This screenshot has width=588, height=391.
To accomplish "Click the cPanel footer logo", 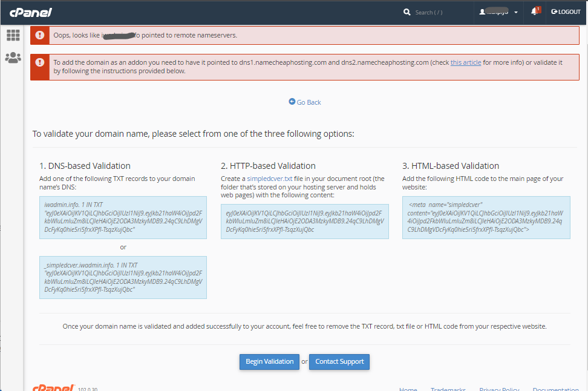I will [53, 388].
